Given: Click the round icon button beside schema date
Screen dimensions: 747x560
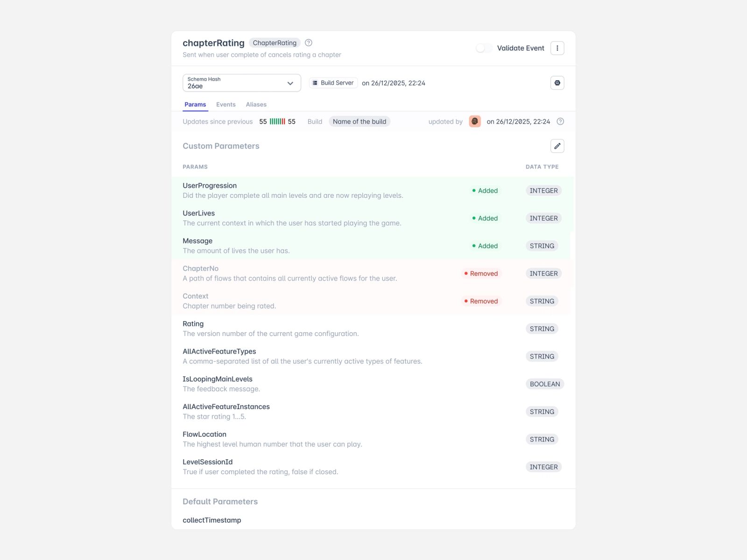Looking at the screenshot, I should point(557,83).
